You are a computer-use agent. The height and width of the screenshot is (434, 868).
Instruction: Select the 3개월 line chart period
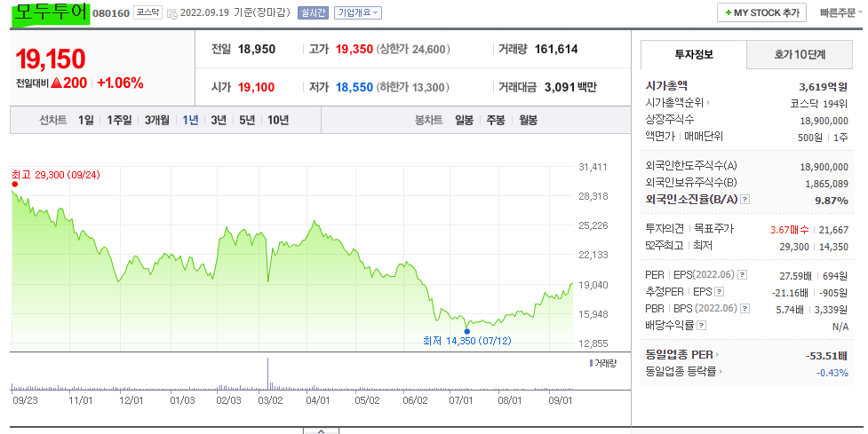157,120
